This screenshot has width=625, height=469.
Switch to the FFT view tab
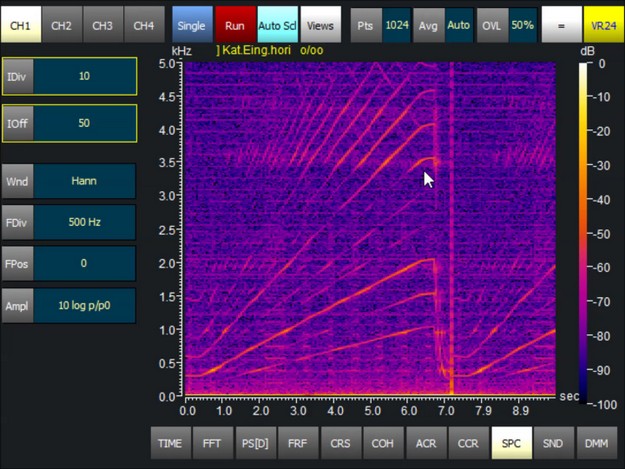[x=213, y=443]
